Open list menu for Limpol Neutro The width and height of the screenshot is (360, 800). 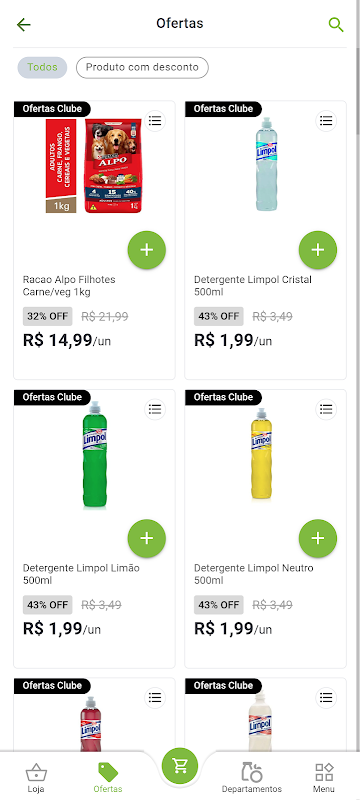point(326,409)
